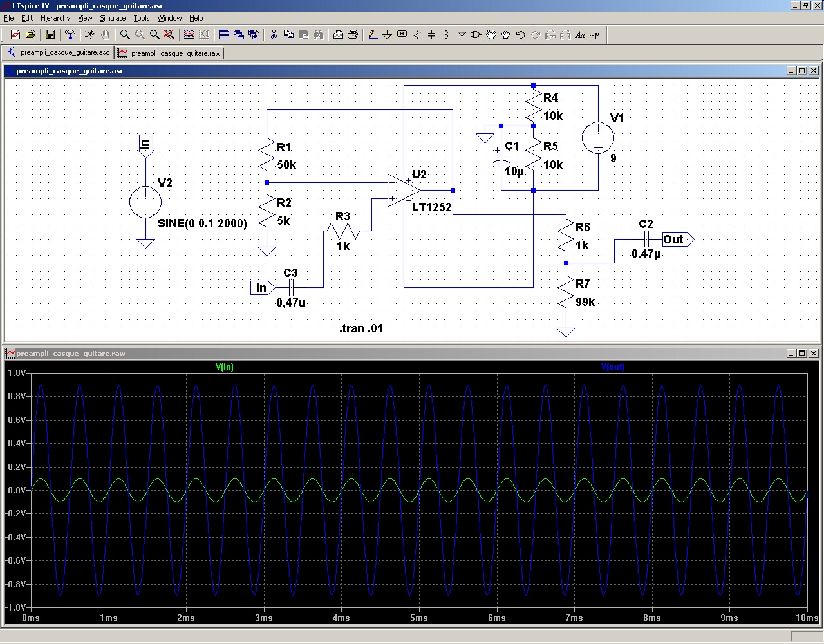824x644 pixels.
Task: Open the Hierarchy menu
Action: tap(55, 18)
